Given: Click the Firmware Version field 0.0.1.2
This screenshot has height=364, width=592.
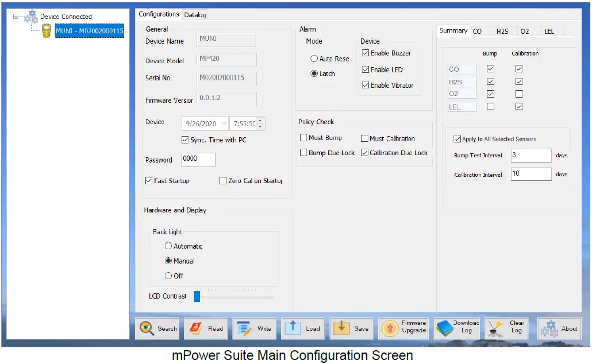Looking at the screenshot, I should [x=226, y=99].
